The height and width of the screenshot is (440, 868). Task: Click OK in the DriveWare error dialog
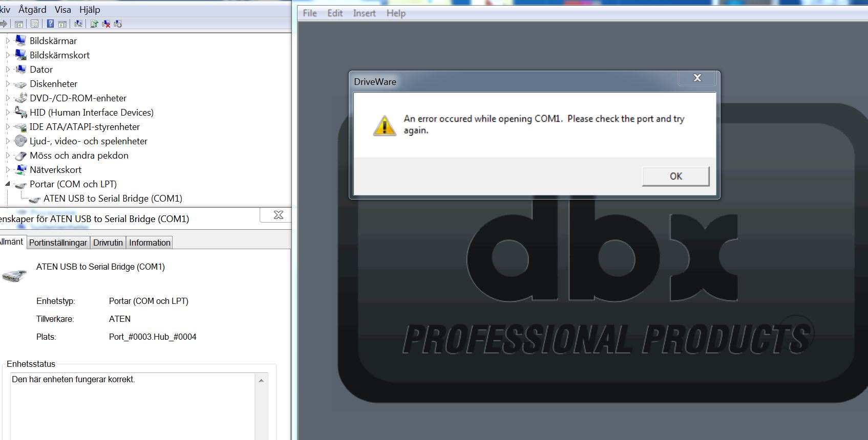[675, 176]
